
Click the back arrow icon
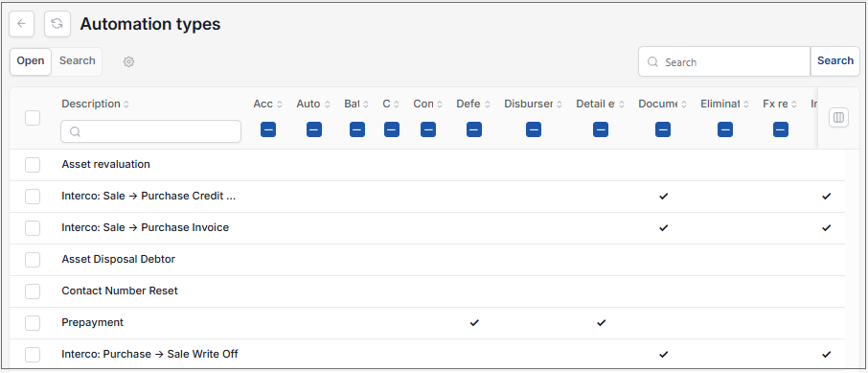(x=22, y=24)
